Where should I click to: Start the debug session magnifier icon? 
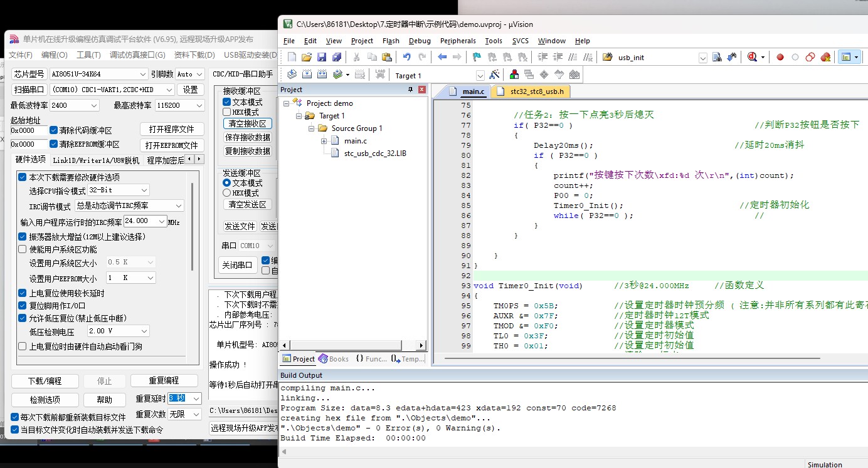pos(752,57)
